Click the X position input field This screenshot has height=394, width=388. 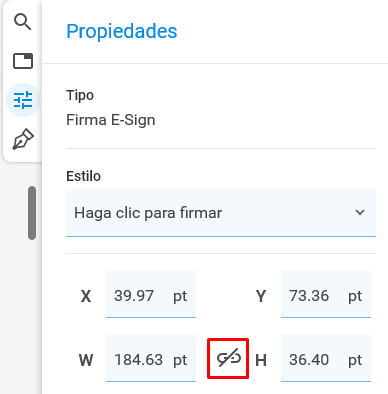pos(151,294)
